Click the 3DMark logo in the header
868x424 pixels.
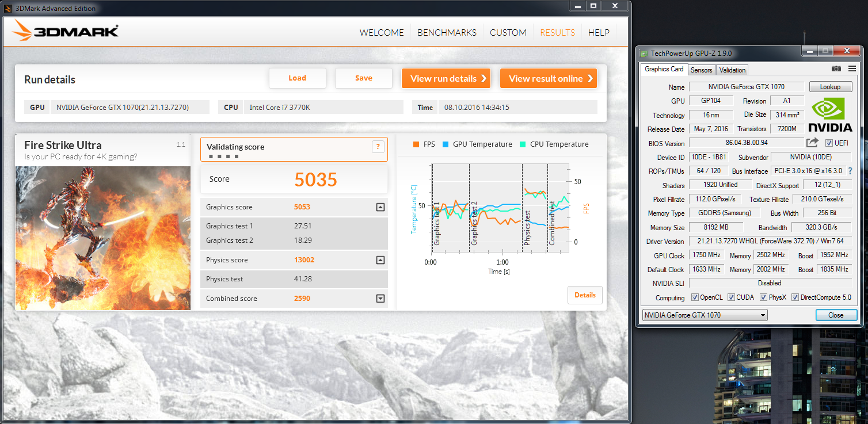(x=66, y=30)
